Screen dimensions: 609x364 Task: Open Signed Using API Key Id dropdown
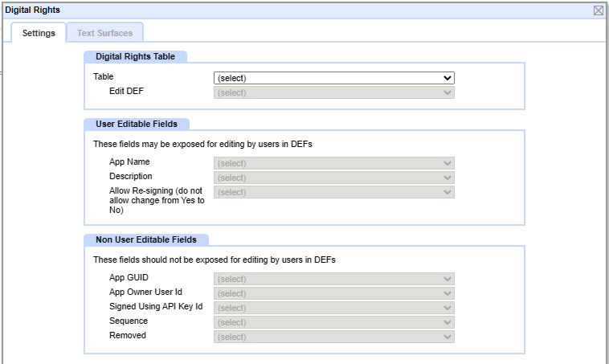click(334, 308)
